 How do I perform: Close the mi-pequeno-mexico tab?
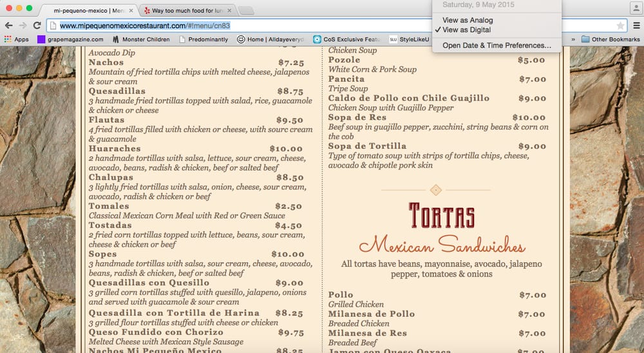tap(131, 11)
